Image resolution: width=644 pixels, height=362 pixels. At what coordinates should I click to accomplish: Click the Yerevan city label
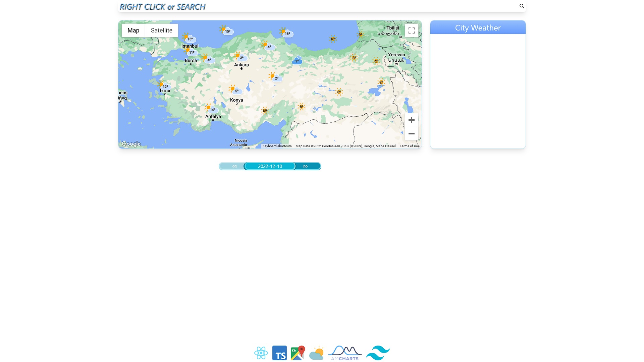(x=396, y=55)
